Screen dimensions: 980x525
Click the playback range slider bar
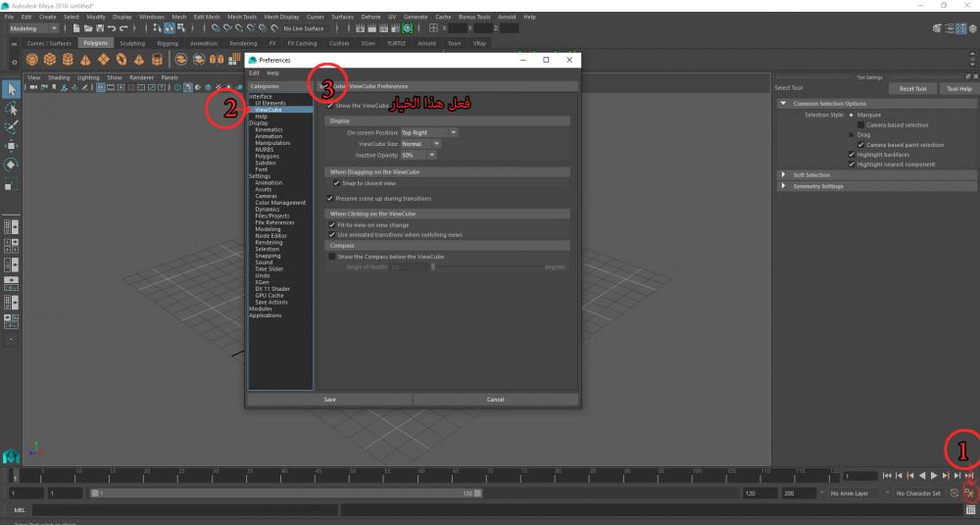(287, 493)
